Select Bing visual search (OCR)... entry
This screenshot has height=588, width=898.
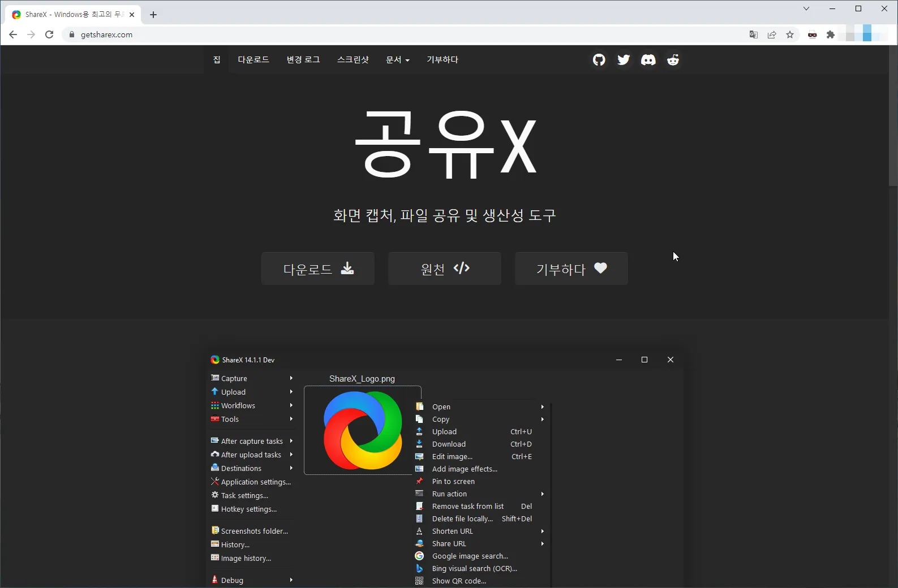(x=480, y=568)
